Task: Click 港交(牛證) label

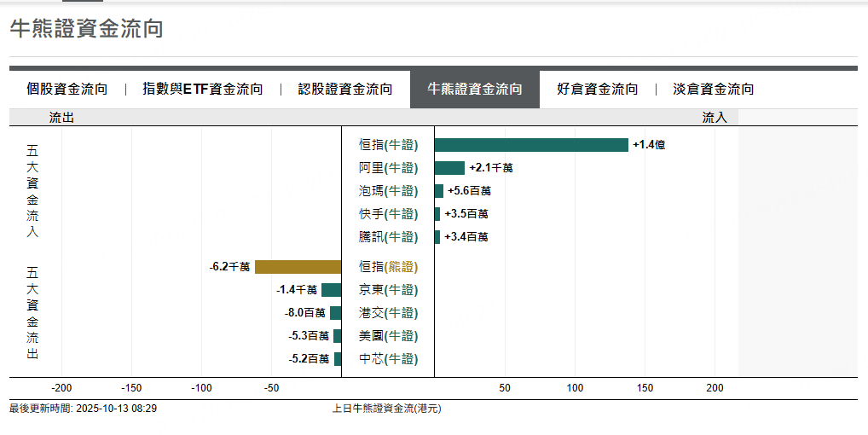Action: point(388,313)
